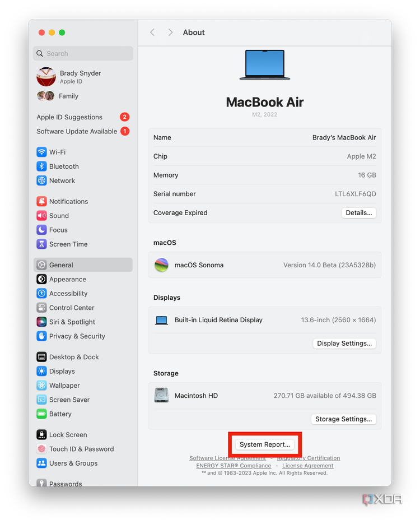Select the Notifications bell icon
The width and height of the screenshot is (420, 524).
tap(41, 202)
